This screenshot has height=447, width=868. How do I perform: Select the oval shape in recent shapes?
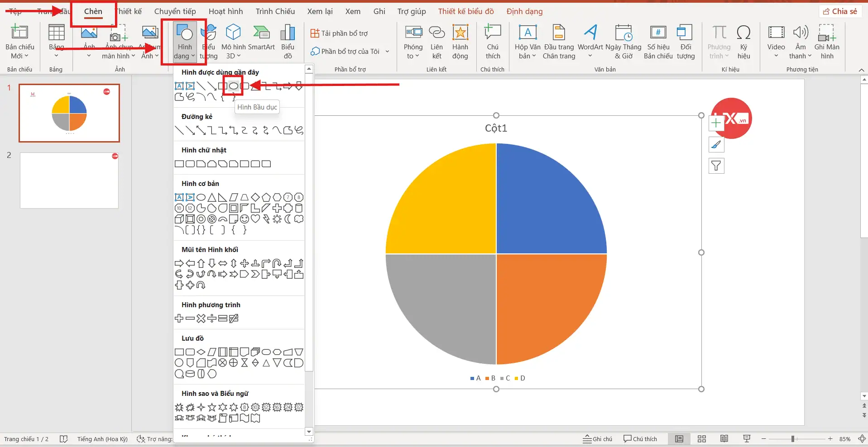click(x=233, y=86)
